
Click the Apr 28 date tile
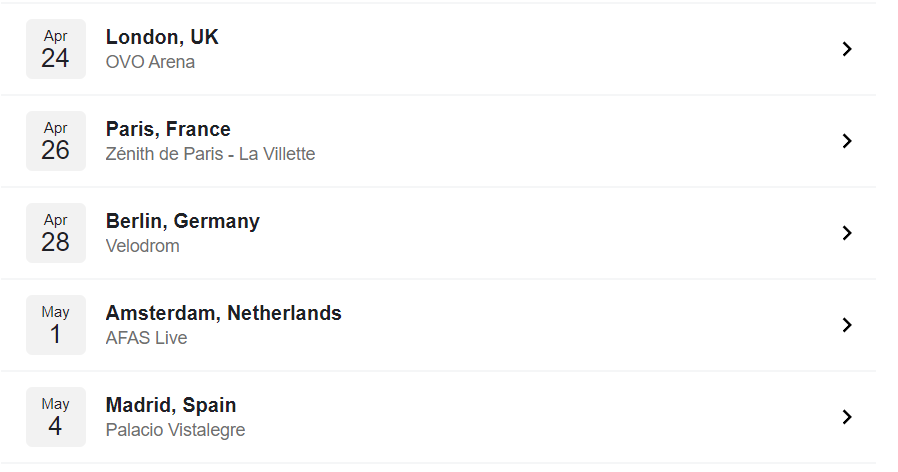[x=56, y=233]
